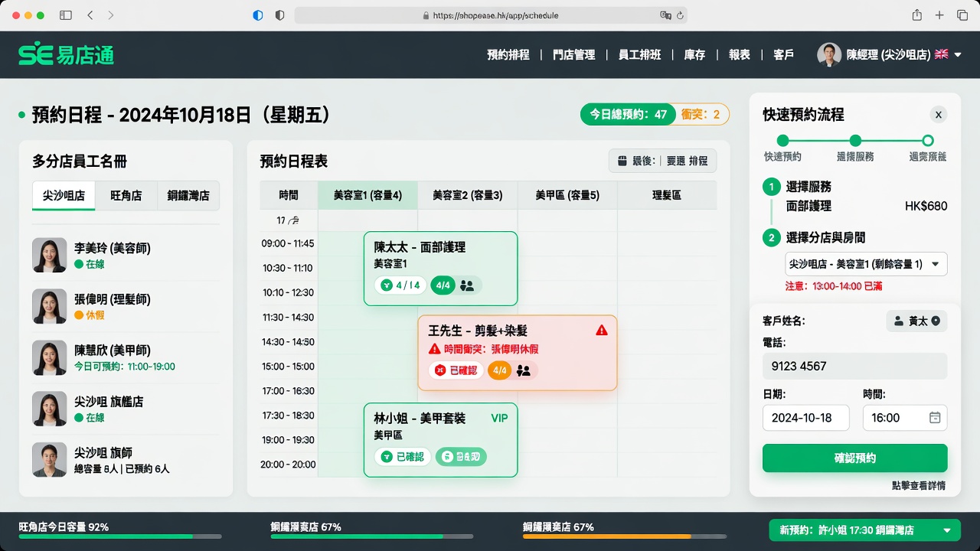The height and width of the screenshot is (551, 980).
Task: Switch to the 旺角店 tab
Action: tap(126, 195)
